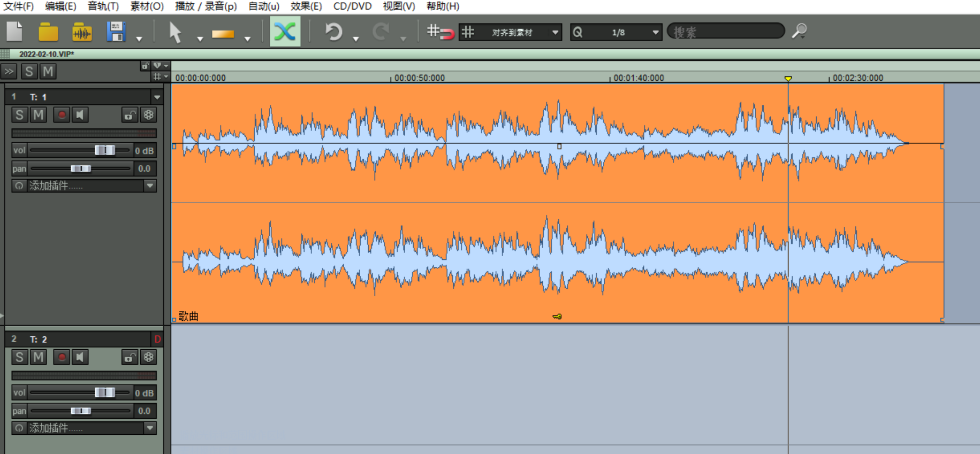Toggle the snap magnet icon
980x454 pixels.
click(x=440, y=32)
